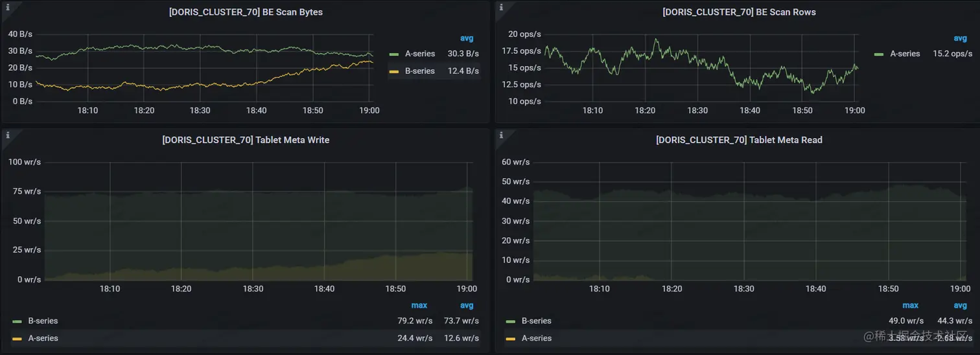This screenshot has height=355, width=980.
Task: Sort BE Scan Rows legend by avg header
Action: pos(960,38)
